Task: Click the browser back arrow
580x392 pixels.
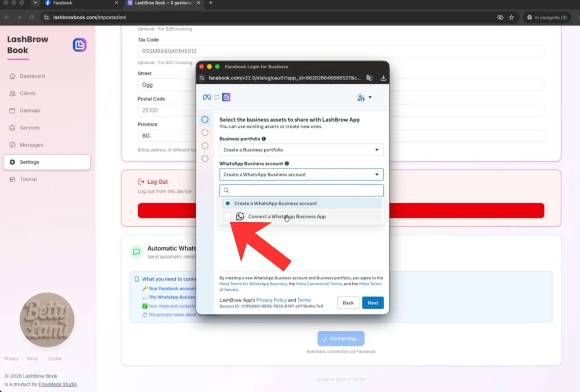Action: (7, 17)
